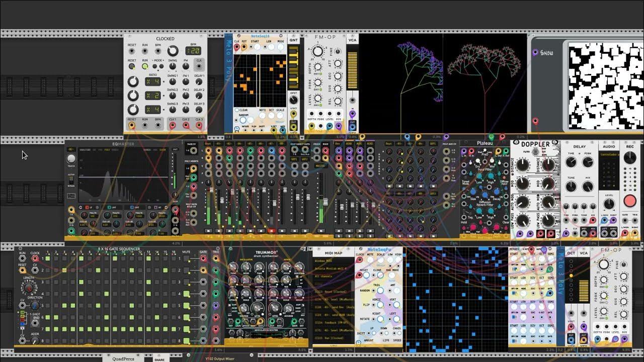Click the Size knob on Plateau
This screenshot has height=362, width=644.
pos(473,192)
